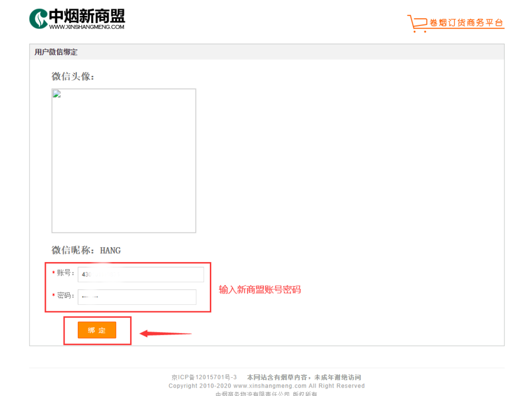Screen dimensions: 532x396
Task: Click the 京ICP备12015701号-3 footer text
Action: pyautogui.click(x=204, y=377)
